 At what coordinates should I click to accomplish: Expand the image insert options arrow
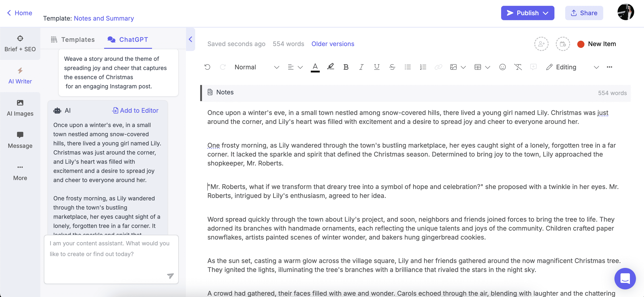click(463, 67)
